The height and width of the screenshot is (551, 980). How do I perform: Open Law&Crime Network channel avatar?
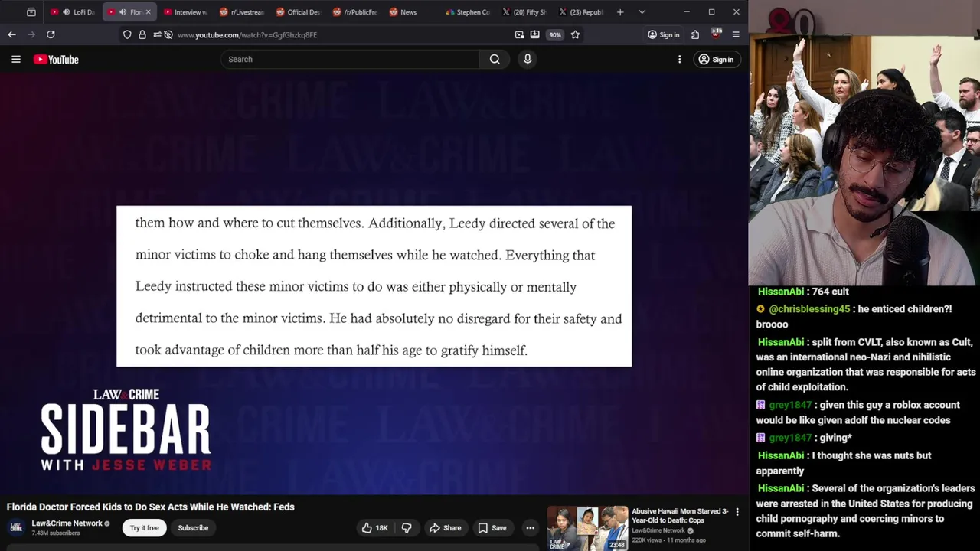tap(15, 527)
